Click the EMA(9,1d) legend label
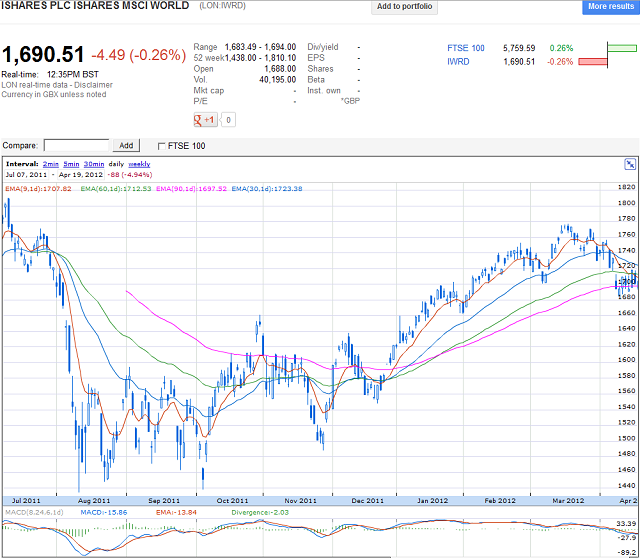This screenshot has height=558, width=640. pyautogui.click(x=38, y=189)
